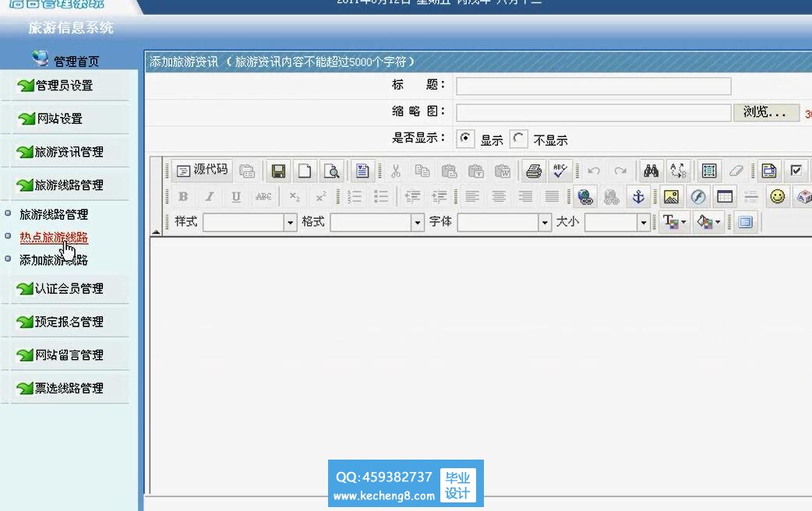Click the Remove Format eraser icon

tap(736, 171)
